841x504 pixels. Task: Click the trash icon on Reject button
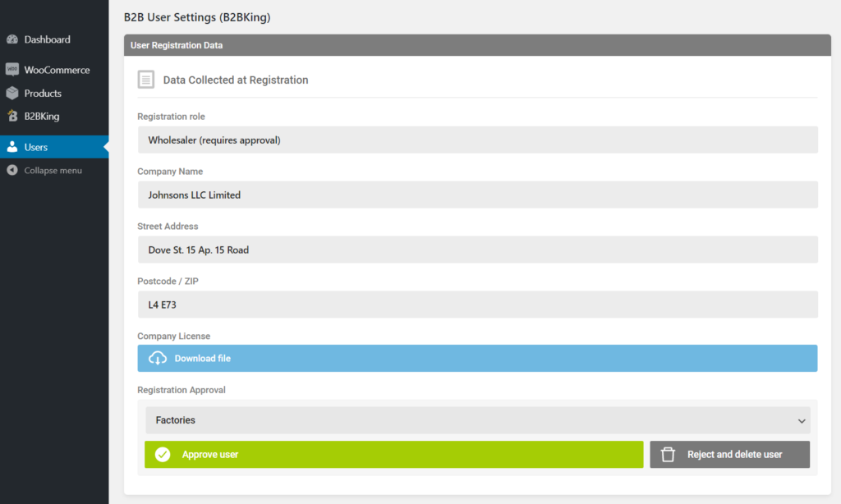[668, 454]
